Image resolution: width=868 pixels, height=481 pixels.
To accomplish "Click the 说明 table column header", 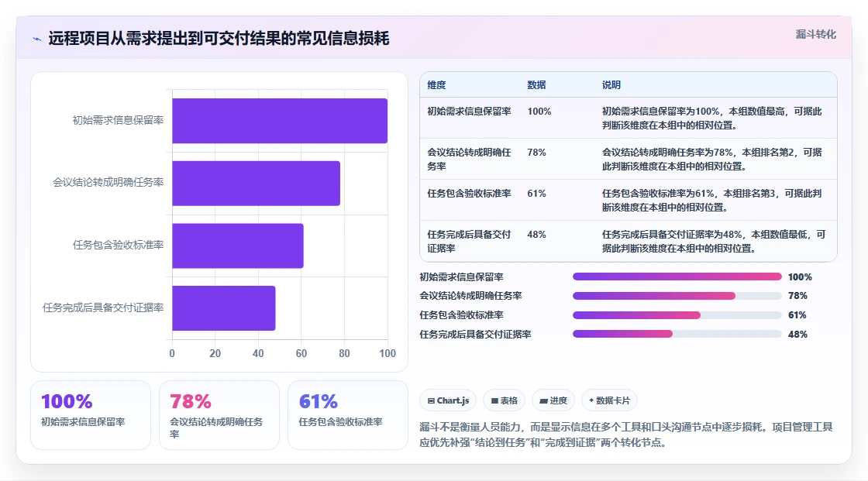I will pos(611,84).
